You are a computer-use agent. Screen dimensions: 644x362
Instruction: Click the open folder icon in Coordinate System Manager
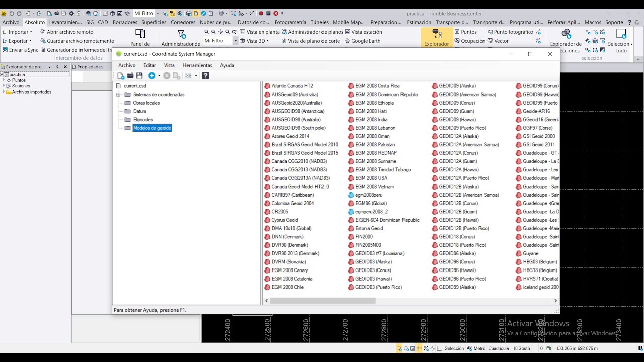click(130, 76)
